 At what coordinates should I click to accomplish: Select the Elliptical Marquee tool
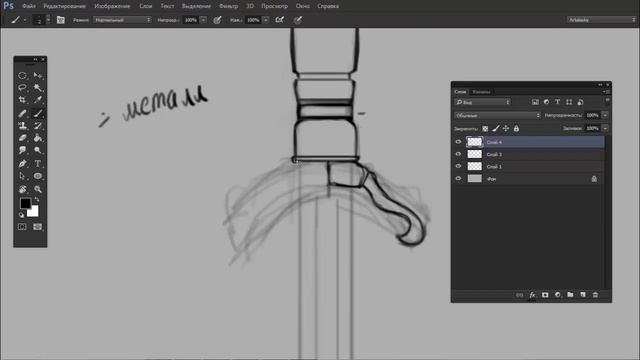coord(22,76)
